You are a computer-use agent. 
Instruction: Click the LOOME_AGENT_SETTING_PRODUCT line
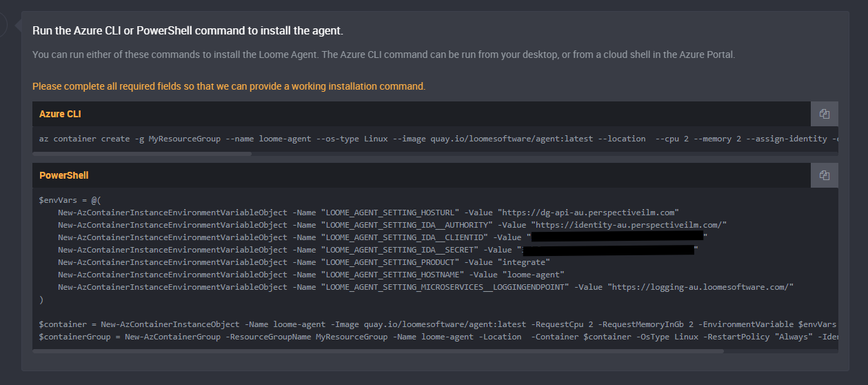pyautogui.click(x=304, y=262)
